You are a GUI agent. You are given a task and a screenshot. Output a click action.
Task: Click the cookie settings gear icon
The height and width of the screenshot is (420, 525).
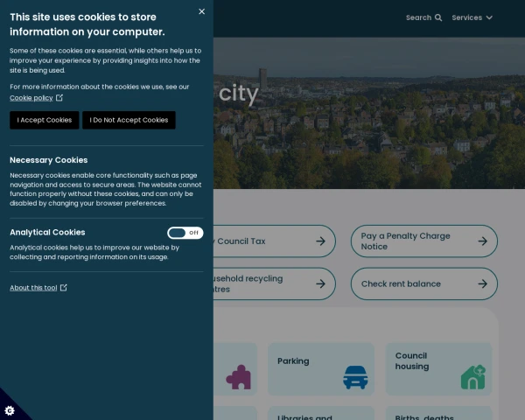tap(10, 410)
